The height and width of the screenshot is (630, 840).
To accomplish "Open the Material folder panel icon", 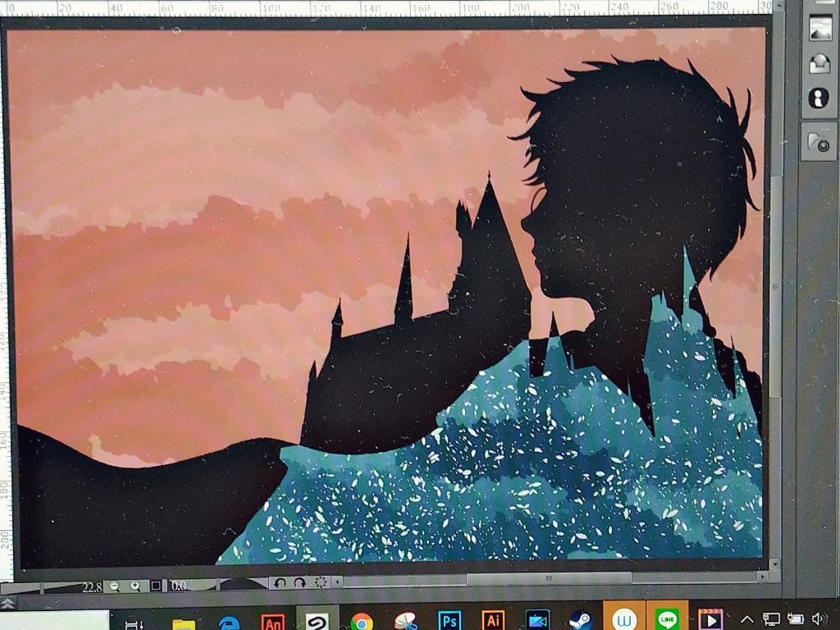I will 819,143.
